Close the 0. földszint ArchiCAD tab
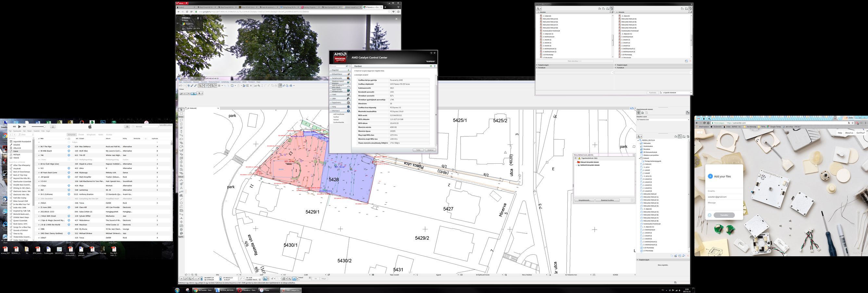The height and width of the screenshot is (293, 868). click(218, 108)
